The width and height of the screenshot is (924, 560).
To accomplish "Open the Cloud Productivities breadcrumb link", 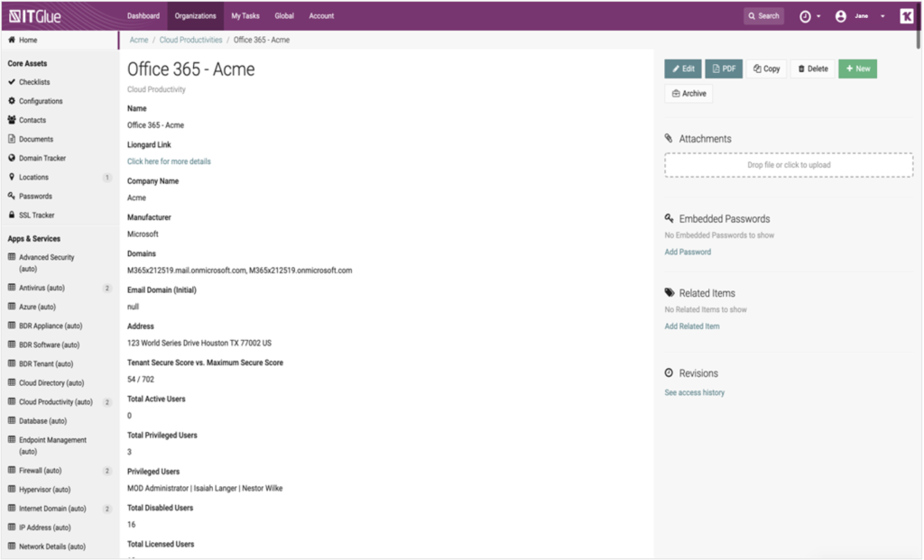I will pyautogui.click(x=191, y=40).
